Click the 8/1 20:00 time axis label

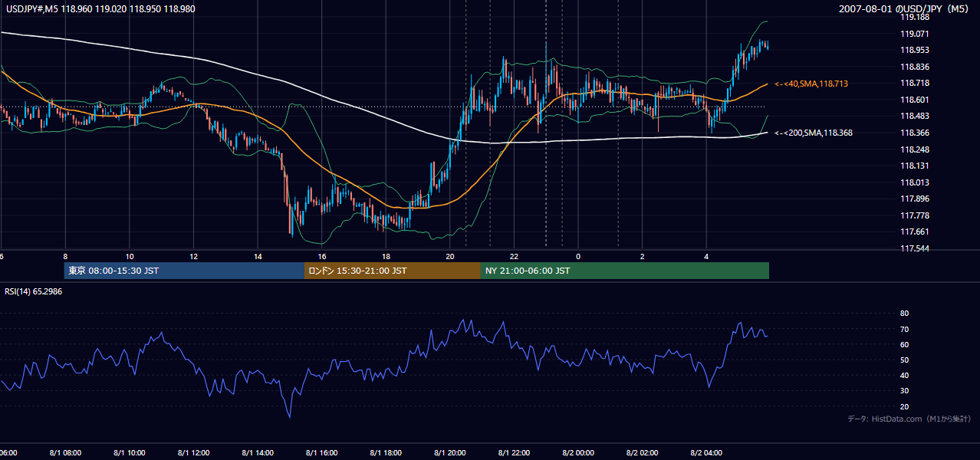coord(450,453)
